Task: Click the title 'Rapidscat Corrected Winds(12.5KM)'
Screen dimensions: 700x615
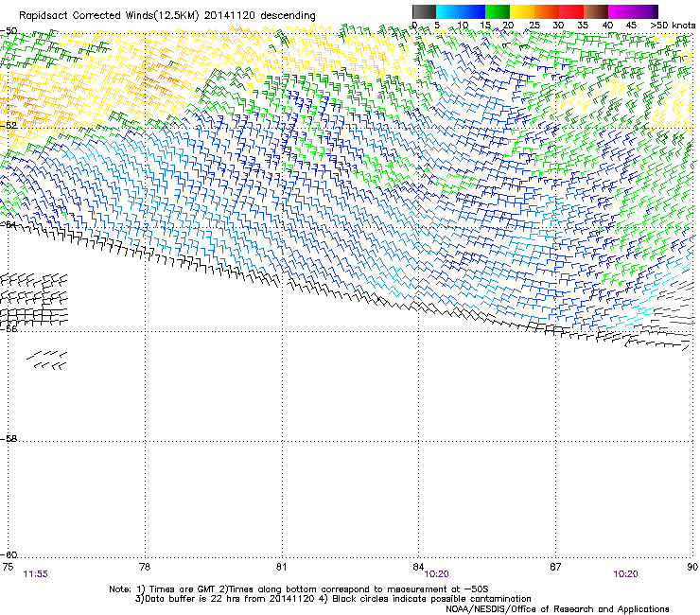Action: coord(109,16)
